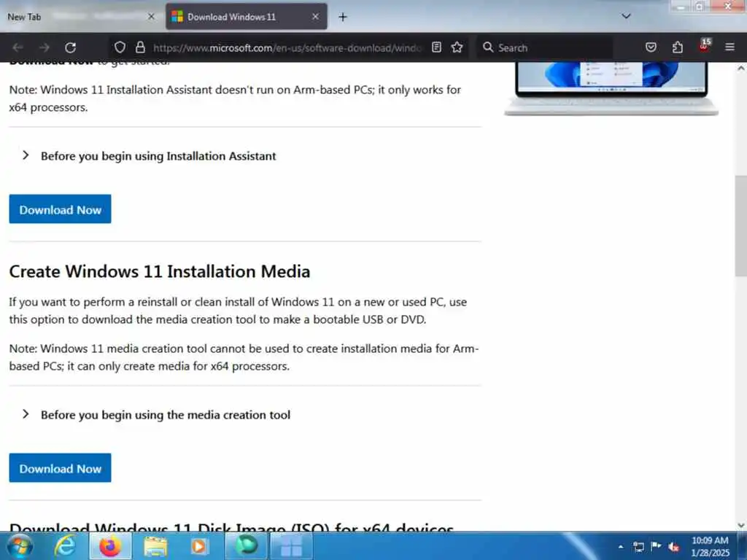Open the Windows Start menu orb

pos(20,546)
